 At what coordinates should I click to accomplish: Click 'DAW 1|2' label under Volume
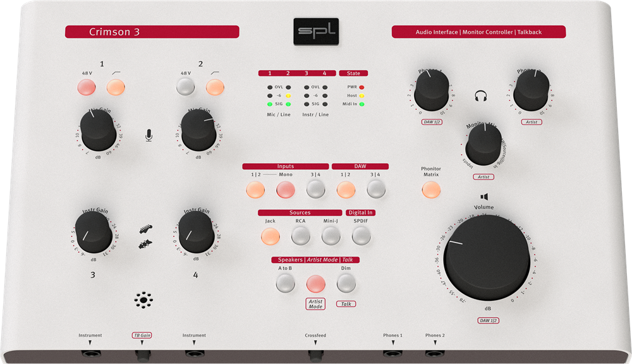click(488, 320)
